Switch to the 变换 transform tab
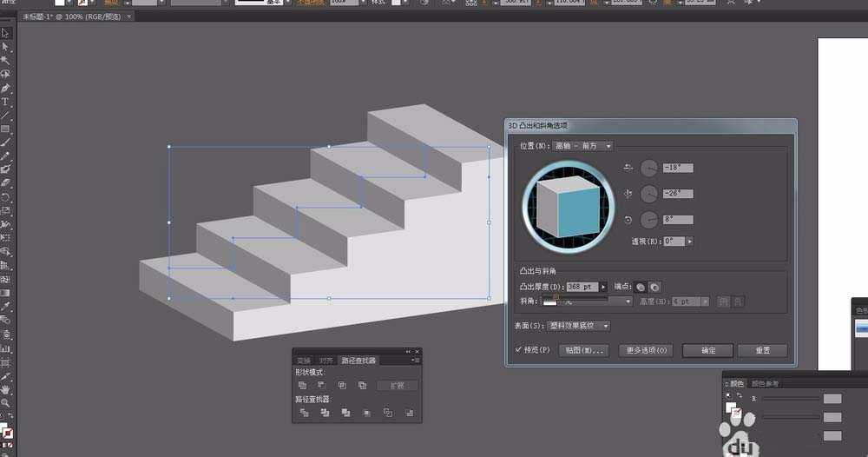The width and height of the screenshot is (868, 457). click(x=304, y=360)
